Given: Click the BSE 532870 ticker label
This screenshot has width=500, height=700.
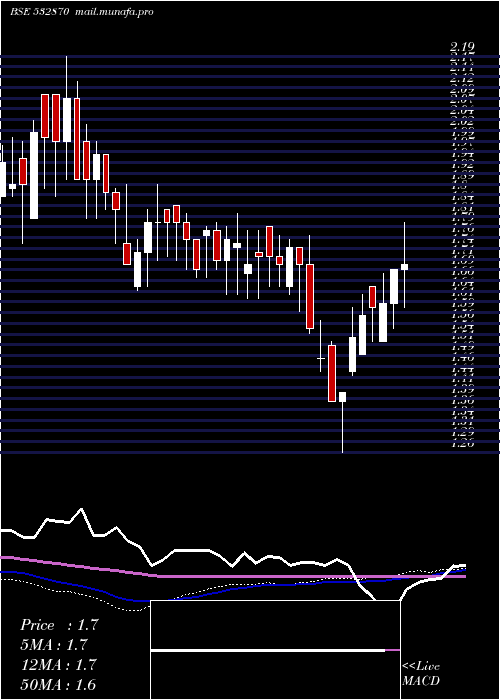Looking at the screenshot, I should coord(39,12).
